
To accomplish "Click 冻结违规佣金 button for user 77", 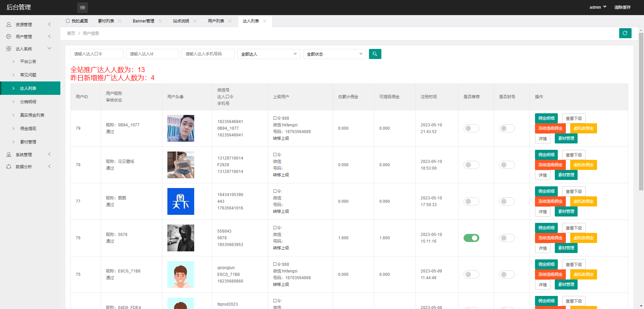I will click(550, 201).
